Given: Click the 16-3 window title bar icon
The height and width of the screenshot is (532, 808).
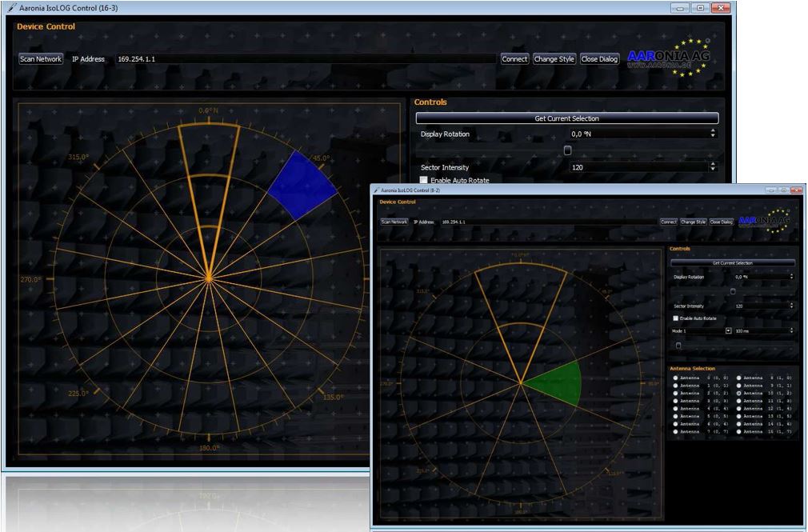Looking at the screenshot, I should (12, 8).
